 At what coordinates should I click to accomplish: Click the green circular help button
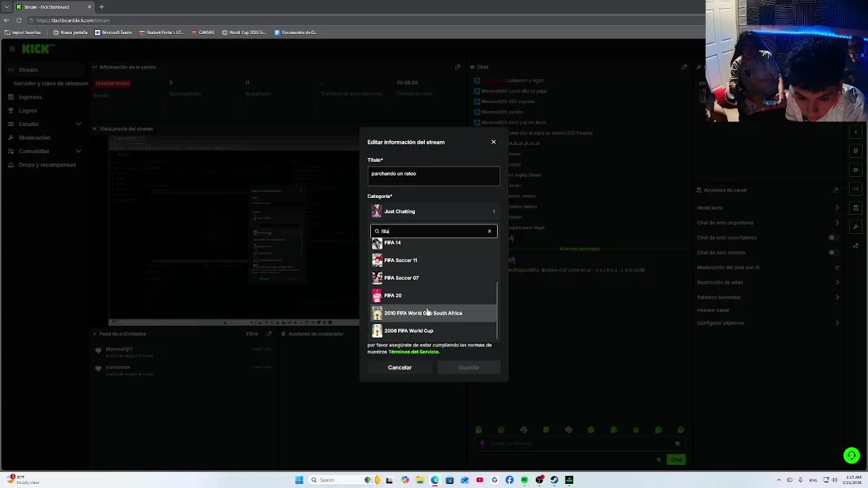tap(851, 455)
